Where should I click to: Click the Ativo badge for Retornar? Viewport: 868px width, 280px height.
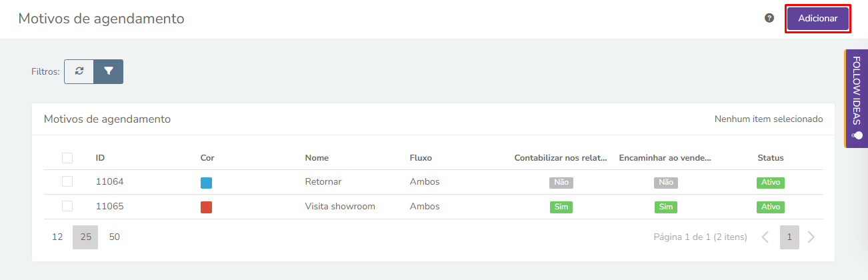coord(771,182)
